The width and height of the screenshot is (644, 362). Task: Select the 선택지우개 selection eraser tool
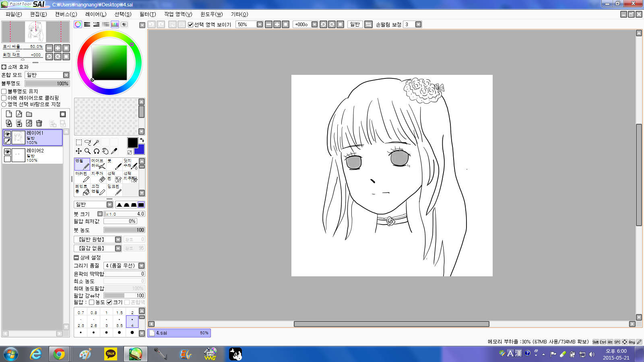click(130, 177)
